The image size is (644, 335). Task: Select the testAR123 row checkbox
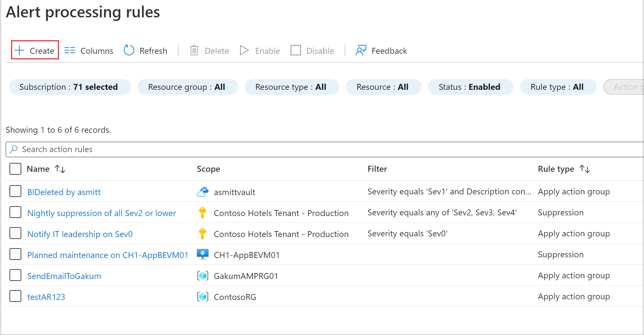tap(15, 296)
